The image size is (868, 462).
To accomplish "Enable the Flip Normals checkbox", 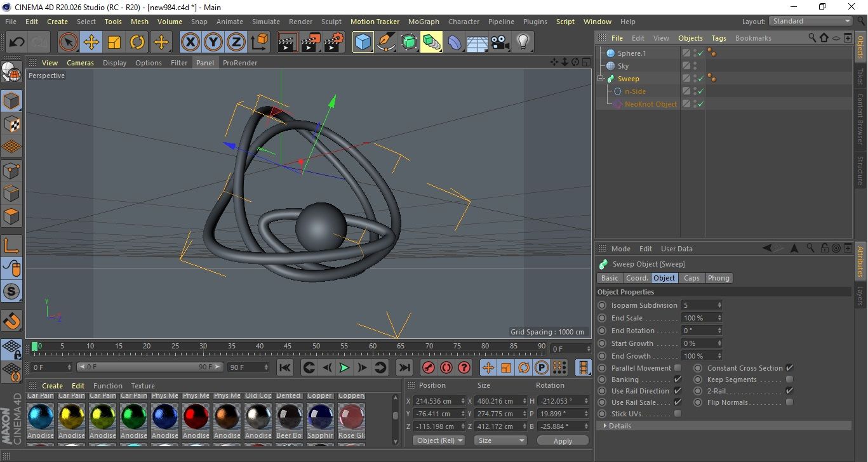I will coord(789,402).
